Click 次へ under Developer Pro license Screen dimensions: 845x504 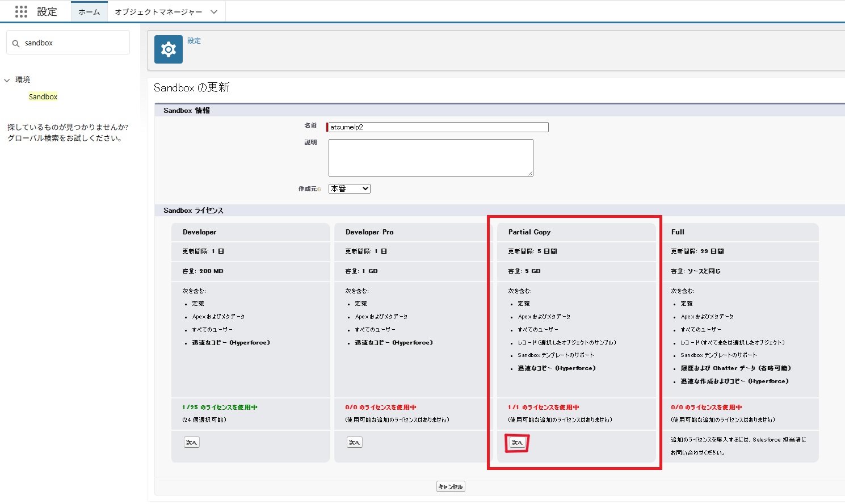tap(354, 442)
